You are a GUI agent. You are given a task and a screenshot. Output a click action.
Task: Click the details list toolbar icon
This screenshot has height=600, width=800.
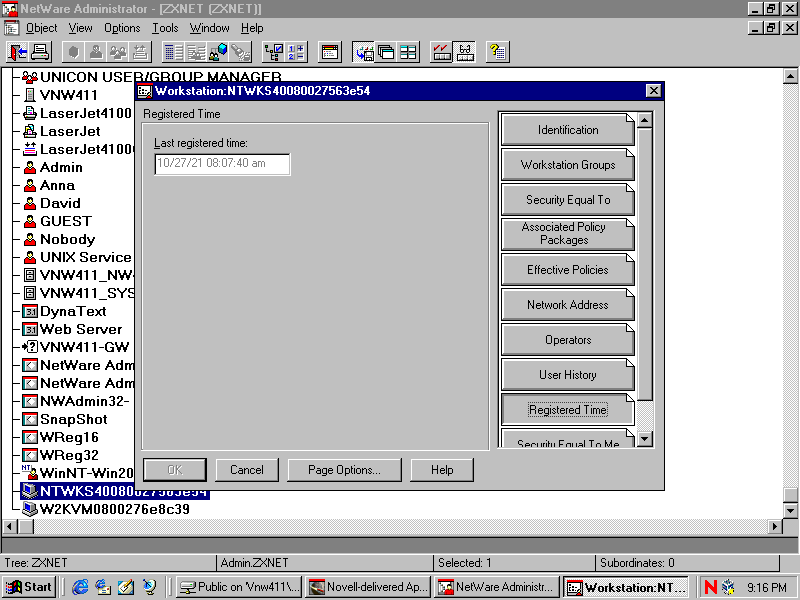click(x=174, y=52)
